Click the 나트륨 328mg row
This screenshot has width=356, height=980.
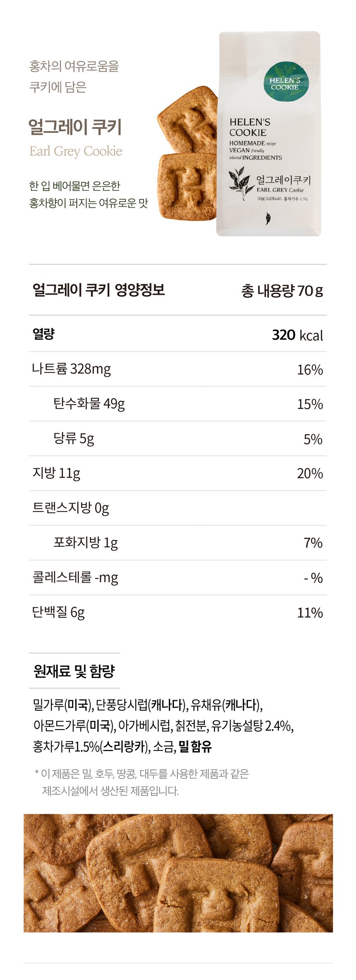(x=178, y=369)
